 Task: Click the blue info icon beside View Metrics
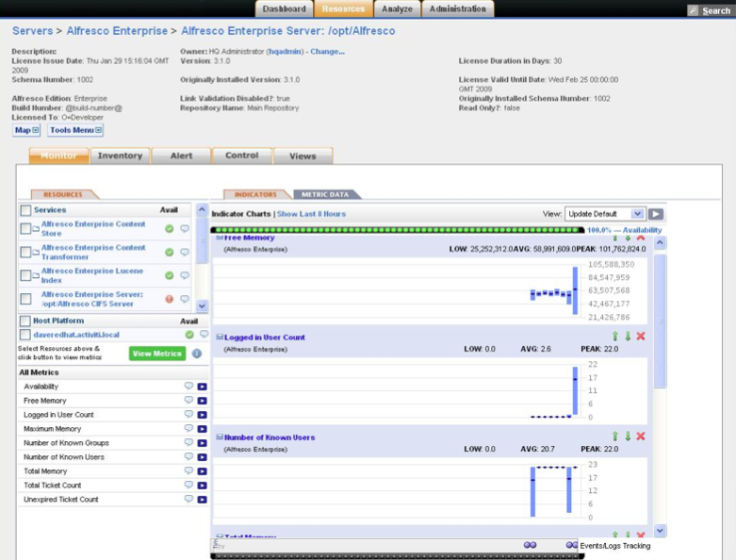point(197,354)
